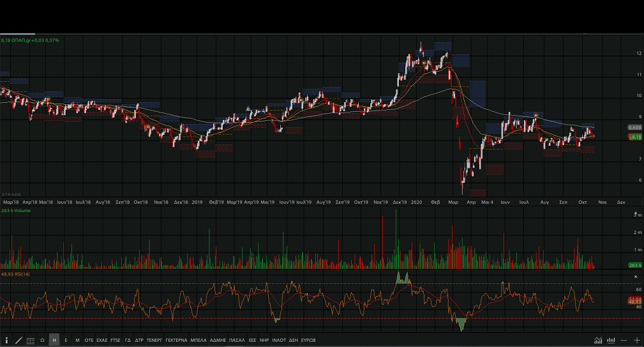Select the line drawing tool

(x=19, y=340)
